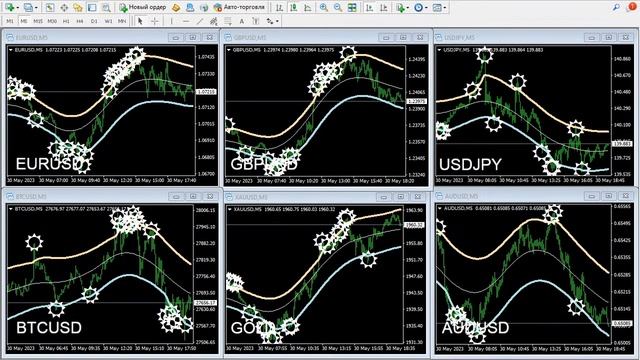
Task: Open the Navigator star-folder icon
Action: (x=78, y=7)
